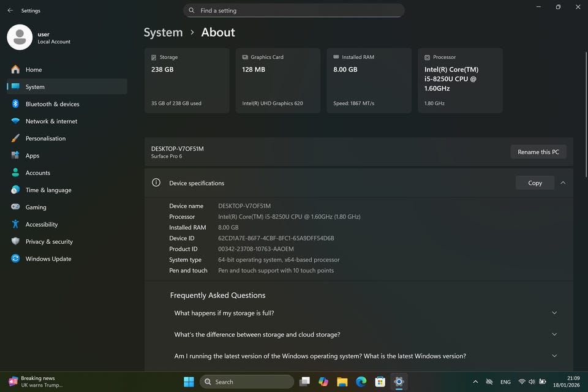Select the Device ID value text
This screenshot has width=588, height=392.
[x=276, y=238]
